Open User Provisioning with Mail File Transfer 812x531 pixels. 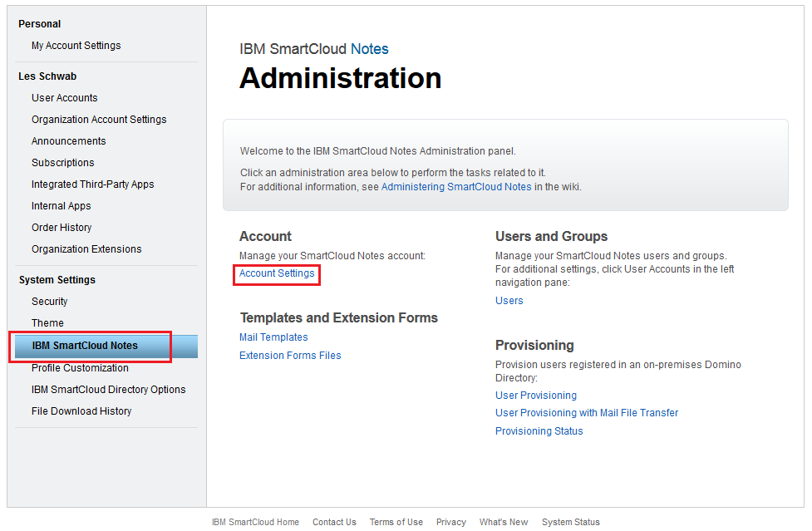(x=587, y=413)
